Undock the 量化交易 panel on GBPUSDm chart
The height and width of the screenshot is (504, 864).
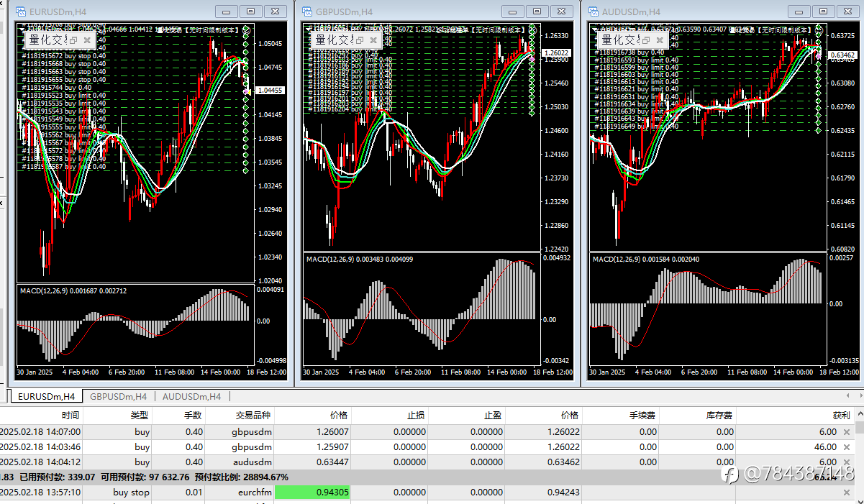(359, 40)
